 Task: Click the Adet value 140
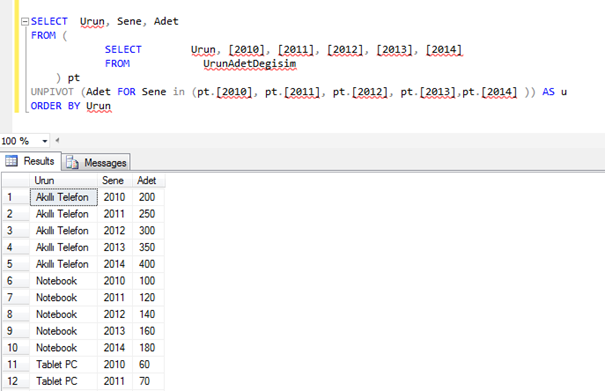click(x=149, y=314)
